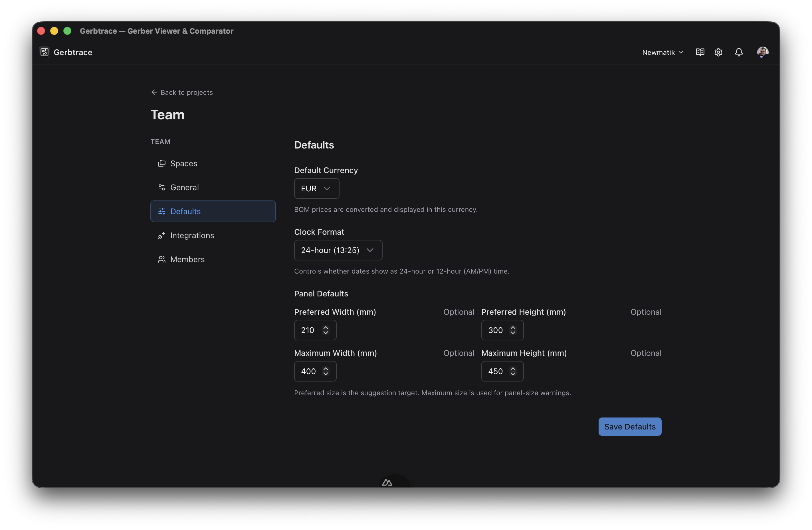This screenshot has height=530, width=812.
Task: Click the Maximum Width stepper arrows
Action: tap(326, 371)
